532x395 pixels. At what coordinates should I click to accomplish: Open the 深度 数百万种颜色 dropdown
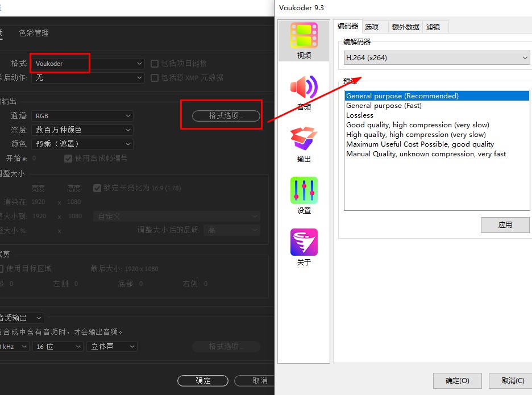[x=82, y=130]
